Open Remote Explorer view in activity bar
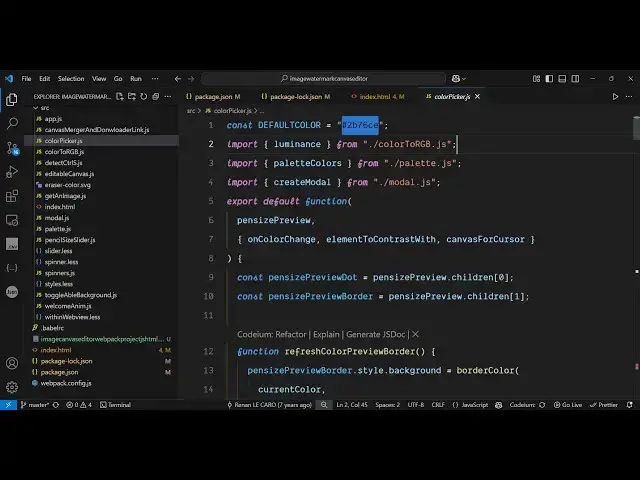The image size is (640, 480). click(12, 220)
